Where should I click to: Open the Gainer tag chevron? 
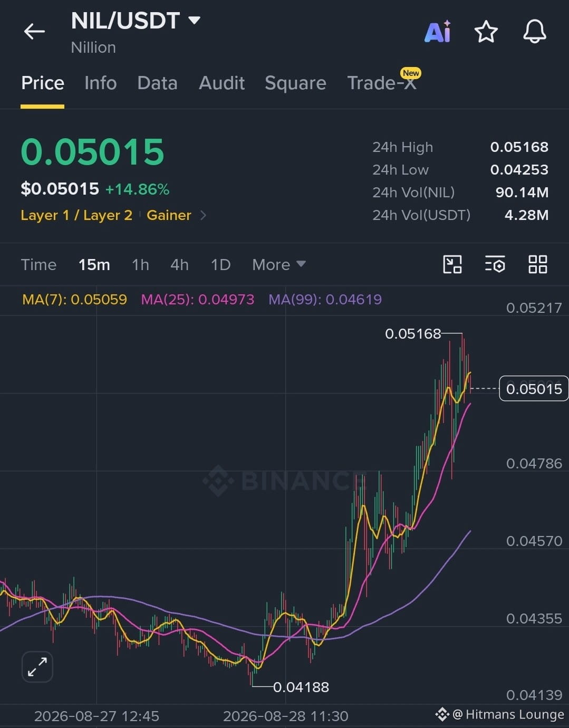[204, 215]
